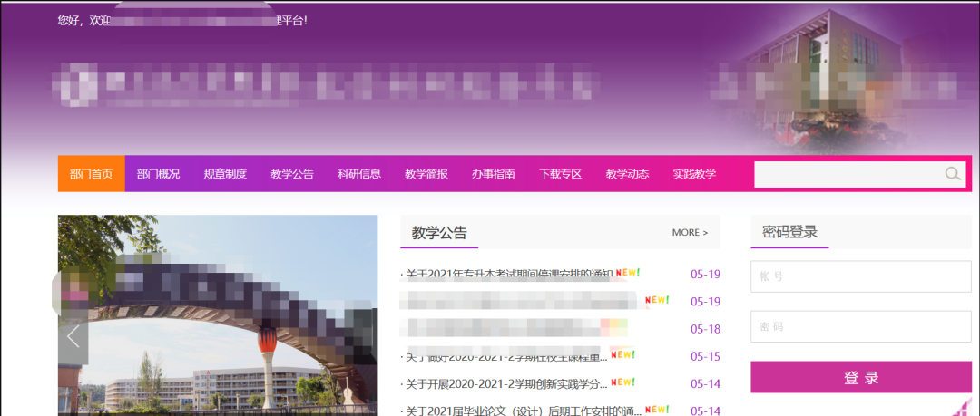Show the previous carousel slide arrow

click(x=73, y=336)
